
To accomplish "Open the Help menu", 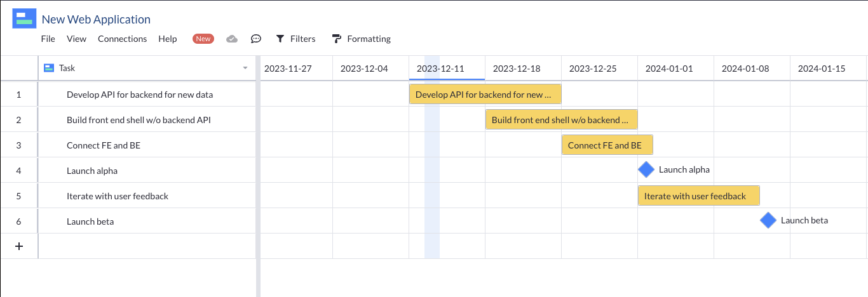I will point(168,39).
